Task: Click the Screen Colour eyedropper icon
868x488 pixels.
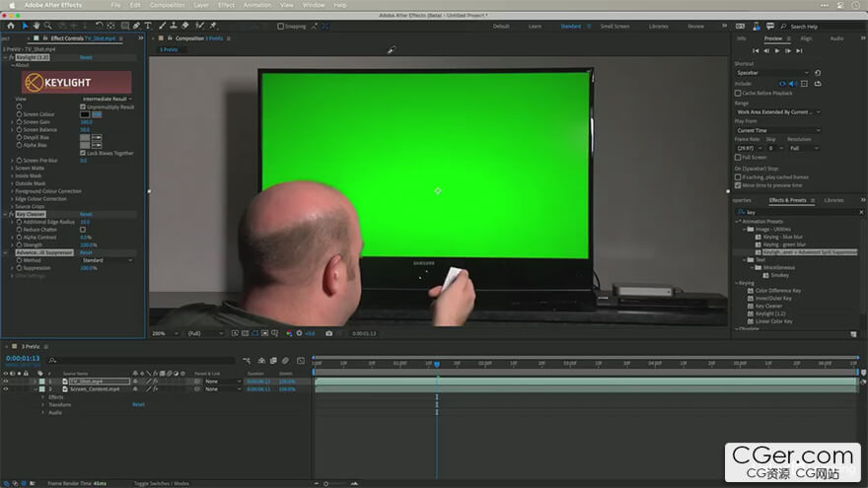Action: pyautogui.click(x=97, y=114)
